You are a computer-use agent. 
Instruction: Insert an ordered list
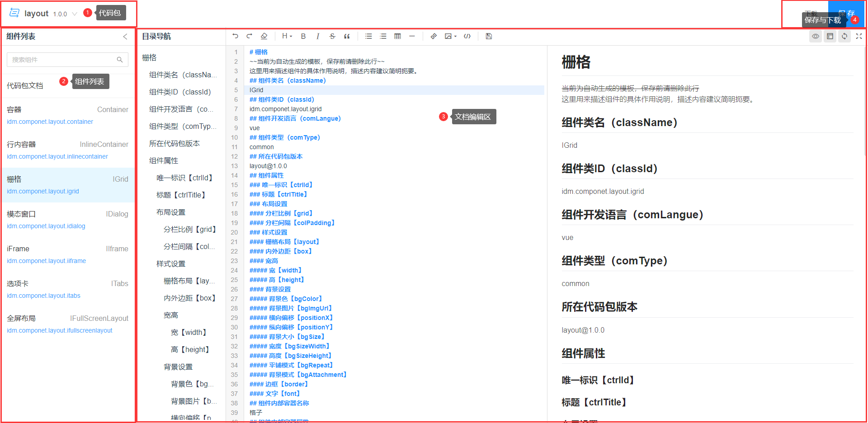pyautogui.click(x=383, y=36)
